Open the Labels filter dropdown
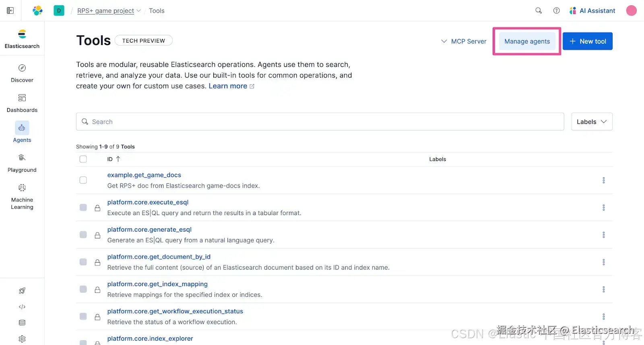This screenshot has width=644, height=345. 592,122
